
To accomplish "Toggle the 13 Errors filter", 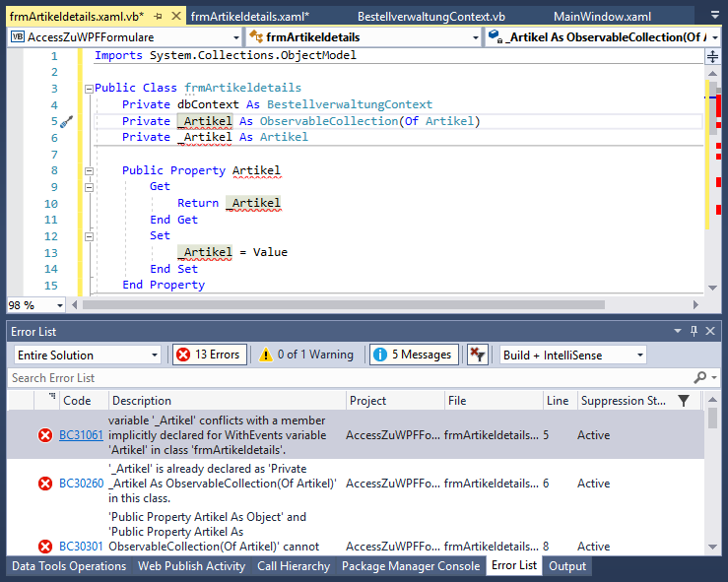I will (209, 355).
